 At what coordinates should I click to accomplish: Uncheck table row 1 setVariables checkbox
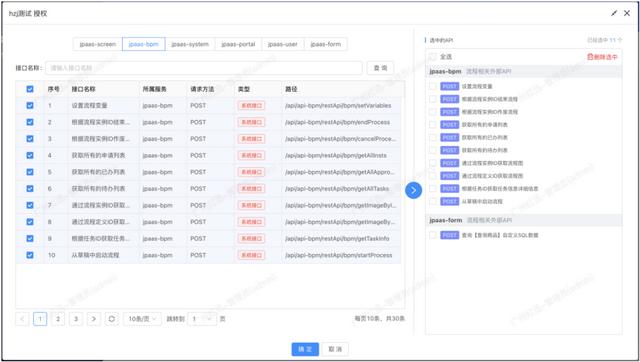(x=30, y=105)
